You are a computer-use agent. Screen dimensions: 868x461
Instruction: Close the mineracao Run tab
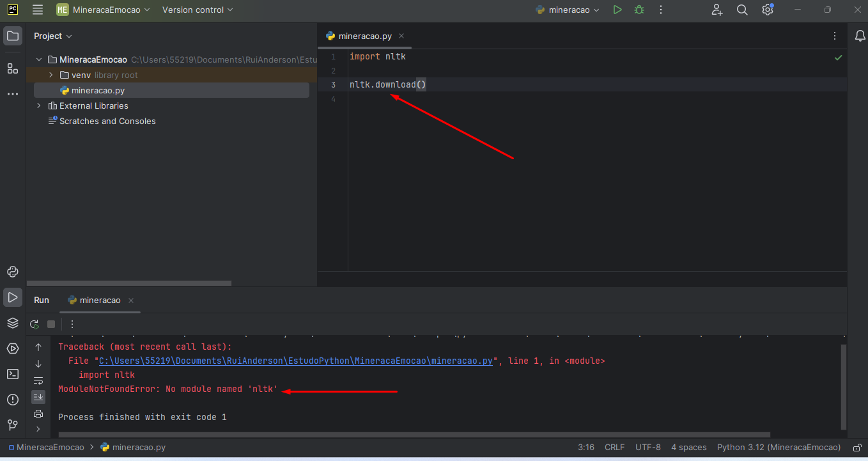point(131,301)
